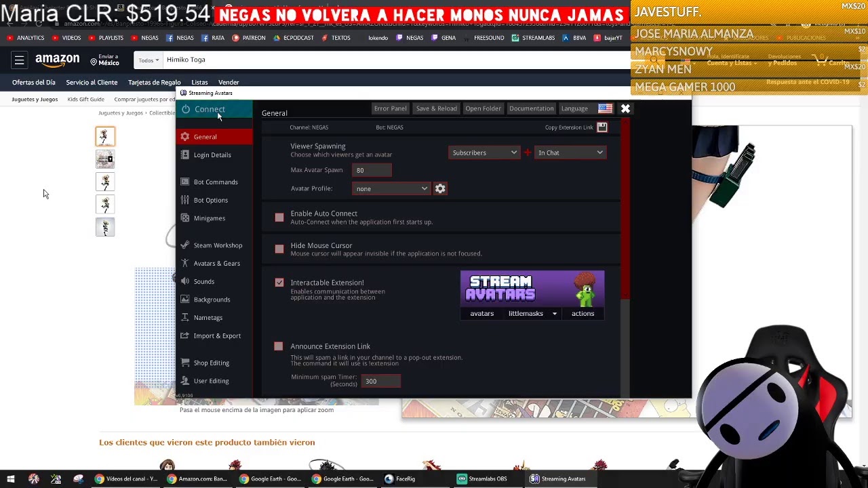Click the Import & Export icon
The height and width of the screenshot is (488, 868).
[185, 335]
